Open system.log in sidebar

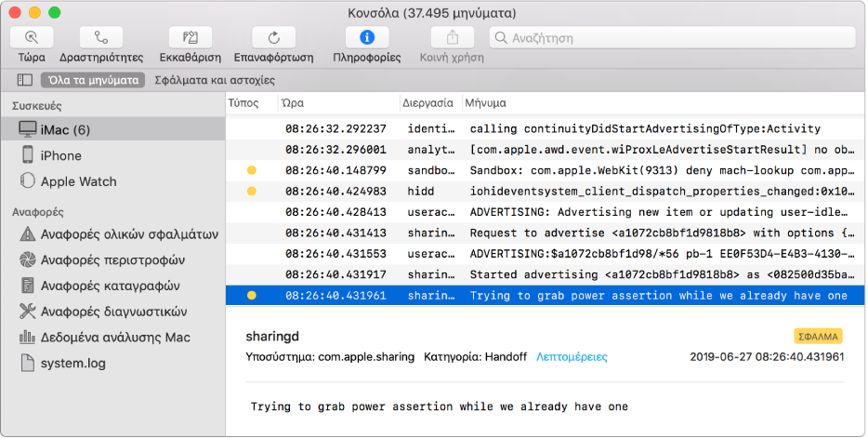click(113, 364)
